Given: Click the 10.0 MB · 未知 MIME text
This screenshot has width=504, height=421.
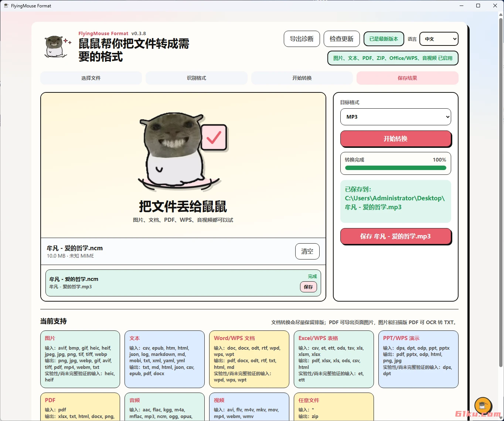Looking at the screenshot, I should coord(70,256).
